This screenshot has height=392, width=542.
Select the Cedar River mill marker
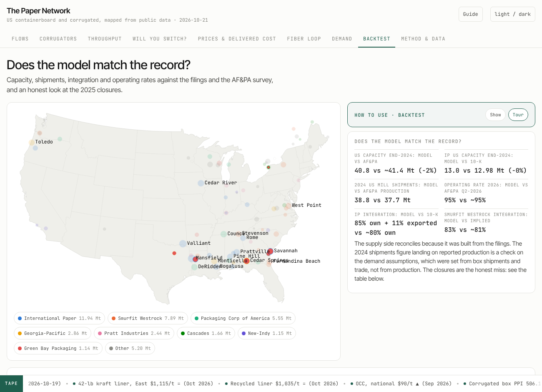click(201, 183)
